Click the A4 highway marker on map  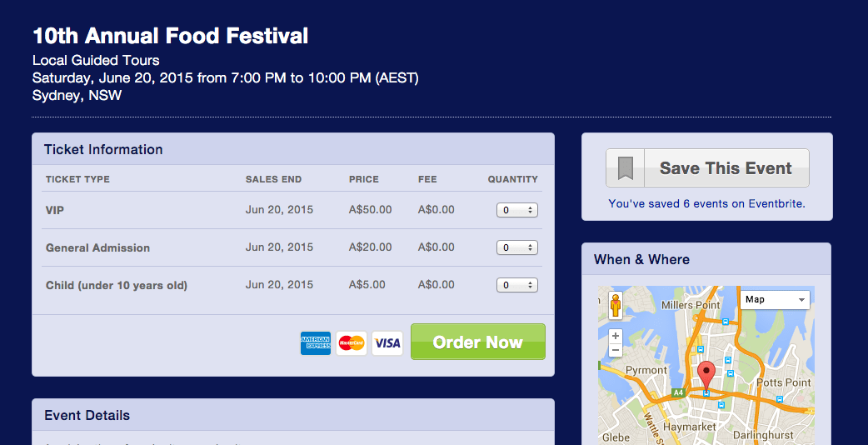(x=679, y=392)
